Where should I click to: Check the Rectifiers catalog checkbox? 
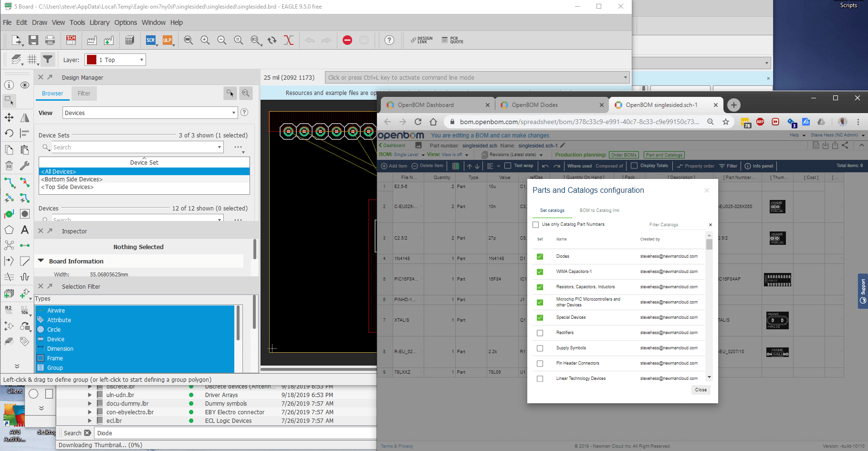click(540, 333)
